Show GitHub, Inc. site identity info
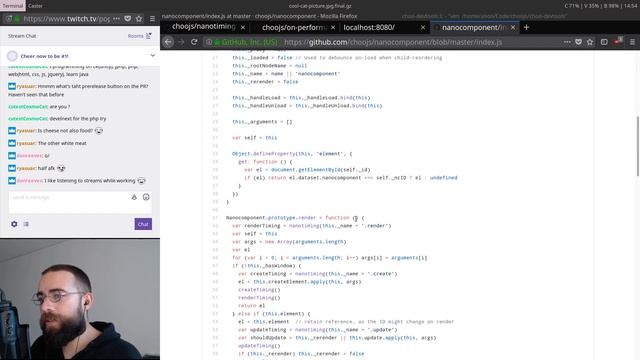Viewport: 640px width, 360px height. tap(245, 42)
